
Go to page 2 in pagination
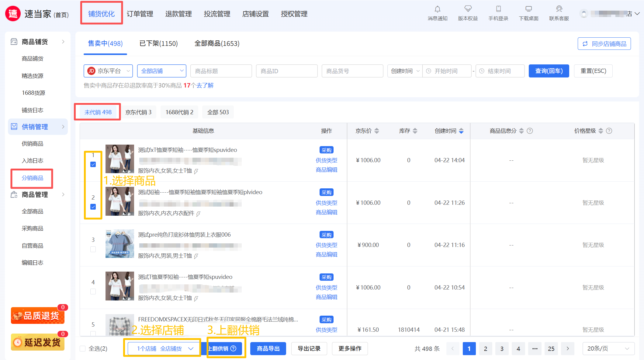[x=485, y=348]
